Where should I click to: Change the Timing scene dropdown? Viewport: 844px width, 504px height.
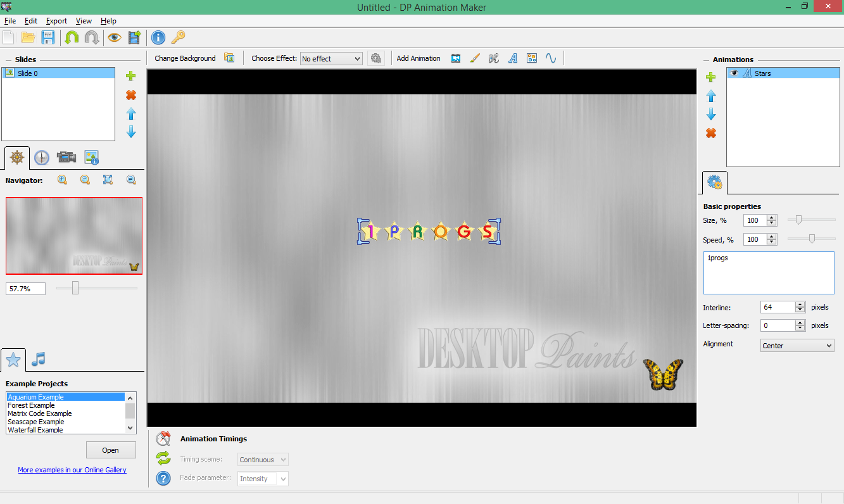coord(262,459)
